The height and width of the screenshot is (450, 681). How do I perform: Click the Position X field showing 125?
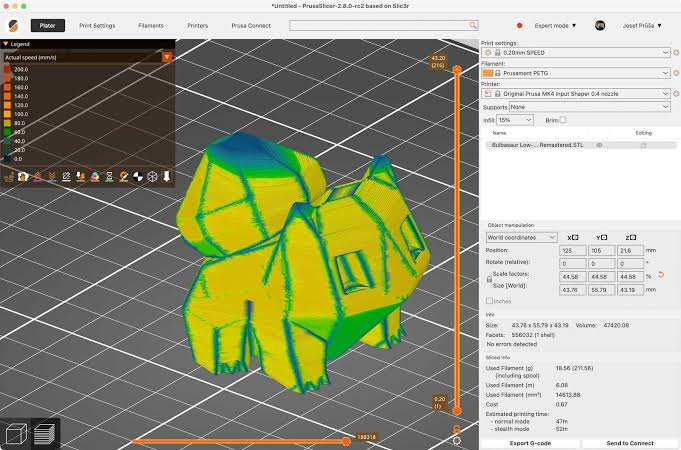coord(572,251)
